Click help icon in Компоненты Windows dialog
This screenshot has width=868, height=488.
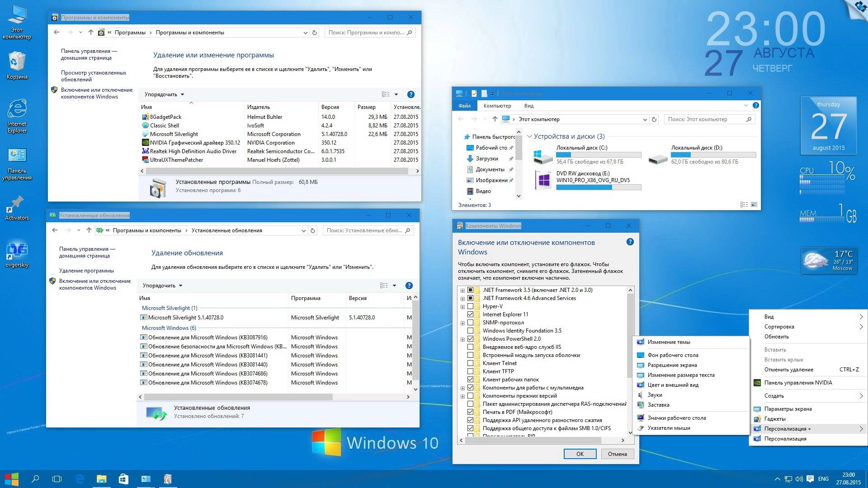click(630, 242)
